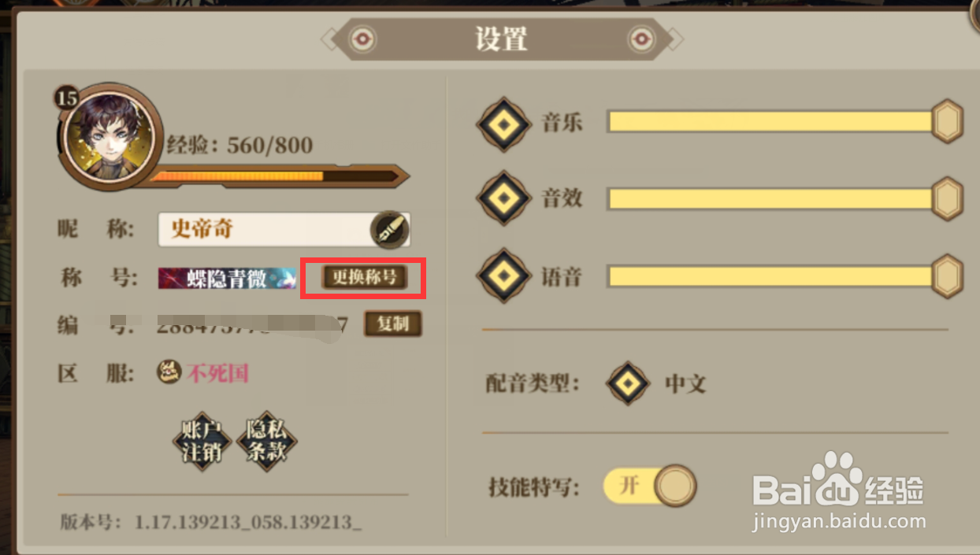Viewport: 980px width, 555px height.
Task: Click the 蝶隐青微 title banner
Action: [x=227, y=278]
